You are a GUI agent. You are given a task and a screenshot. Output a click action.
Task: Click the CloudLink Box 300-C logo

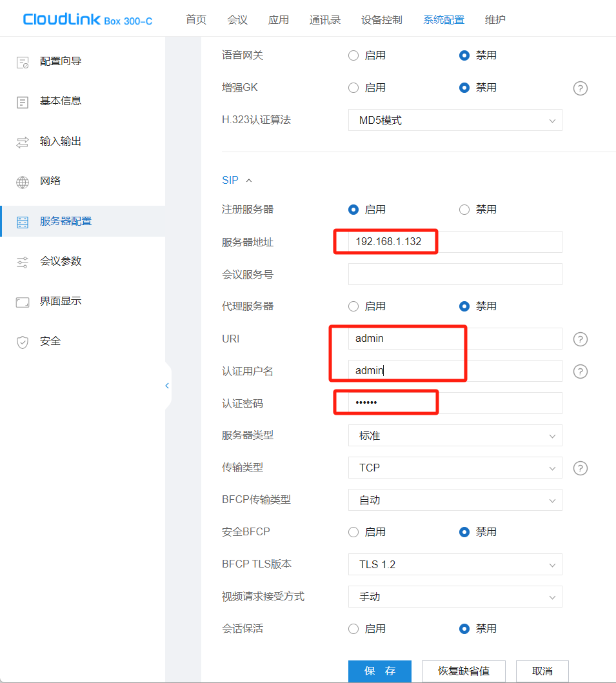[88, 19]
